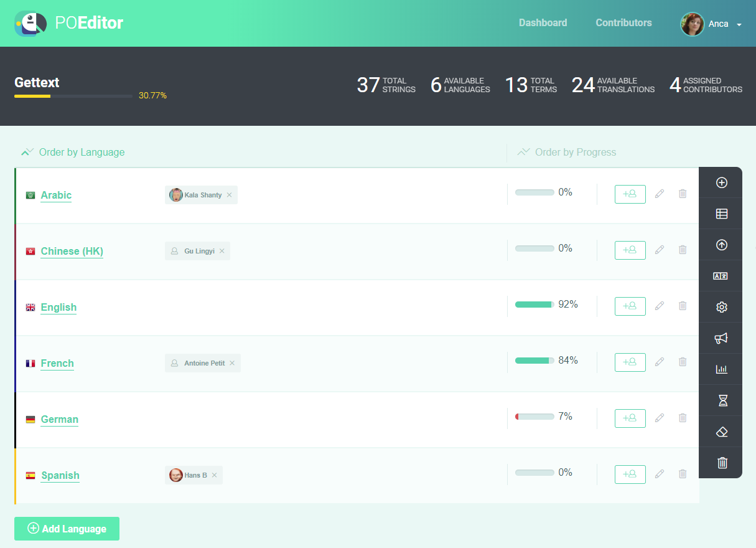Click the POEditor logo icon

pyautogui.click(x=30, y=24)
